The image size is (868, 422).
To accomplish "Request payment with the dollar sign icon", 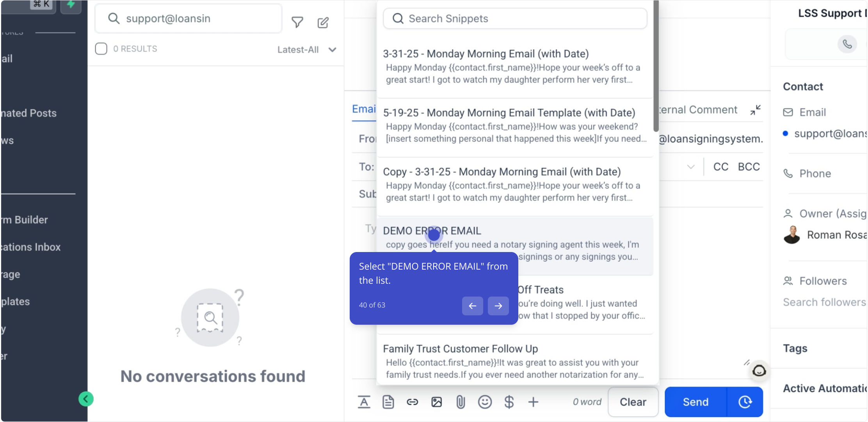I will click(x=509, y=402).
